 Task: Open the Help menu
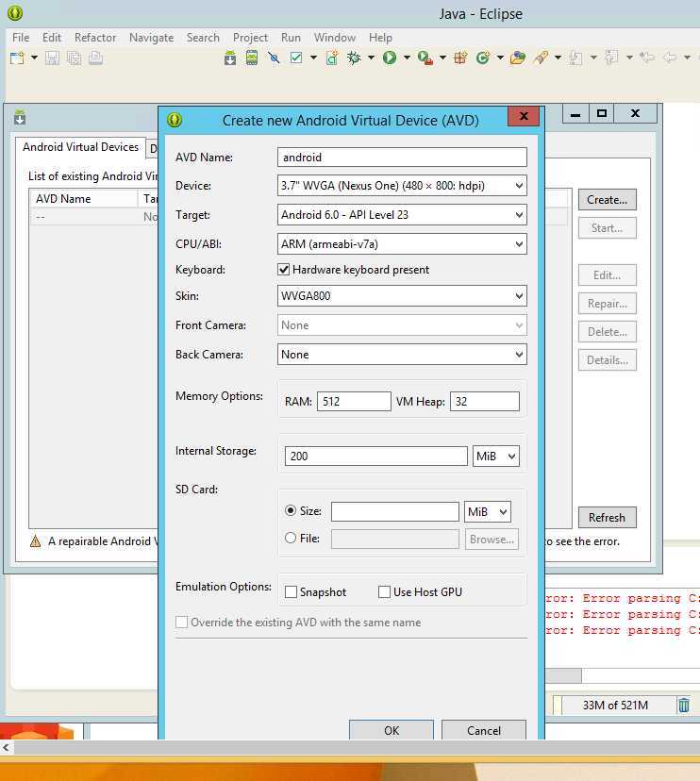(x=380, y=38)
